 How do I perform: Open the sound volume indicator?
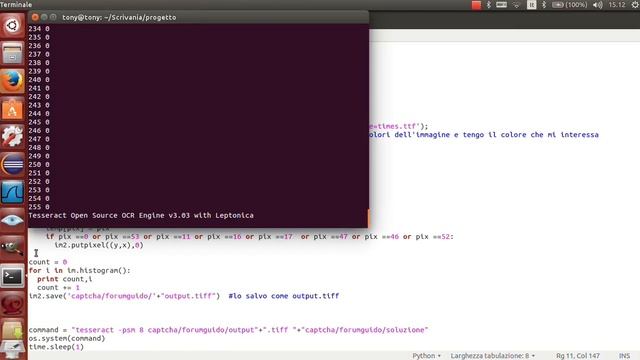598,5
